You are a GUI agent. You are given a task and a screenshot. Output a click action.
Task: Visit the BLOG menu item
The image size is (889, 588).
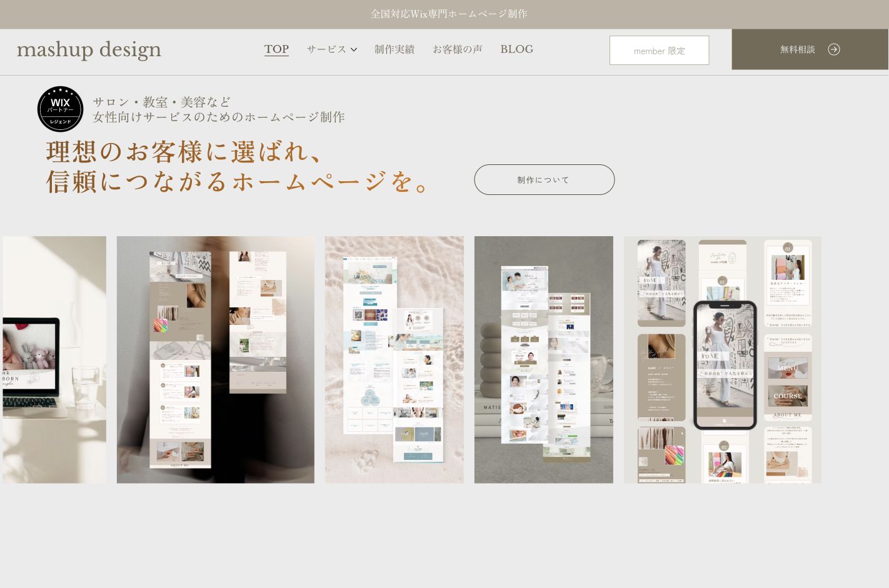coord(516,49)
